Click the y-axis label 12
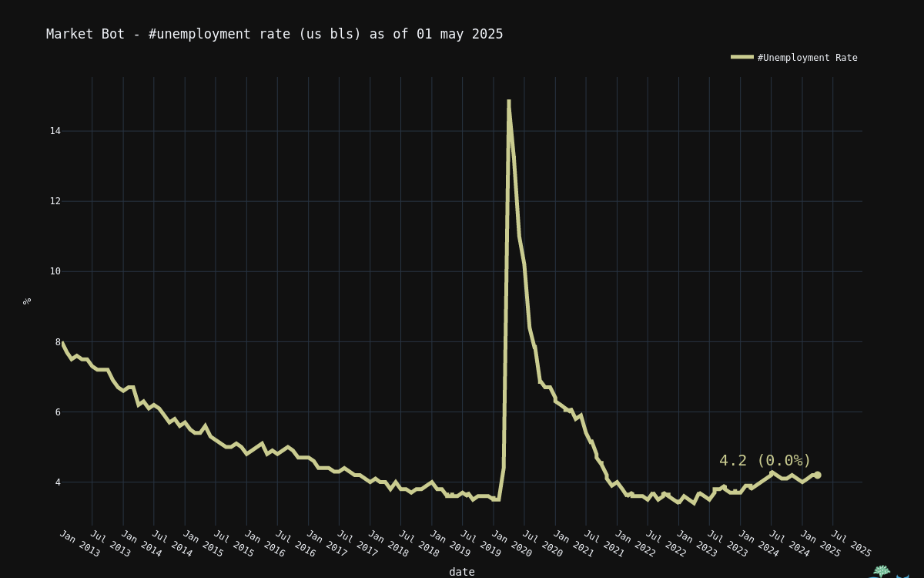This screenshot has height=578, width=924. (55, 201)
